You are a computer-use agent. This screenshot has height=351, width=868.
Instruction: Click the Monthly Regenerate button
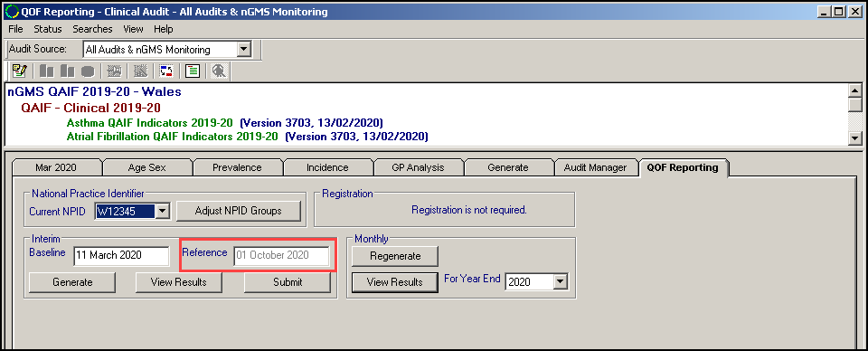coord(395,256)
